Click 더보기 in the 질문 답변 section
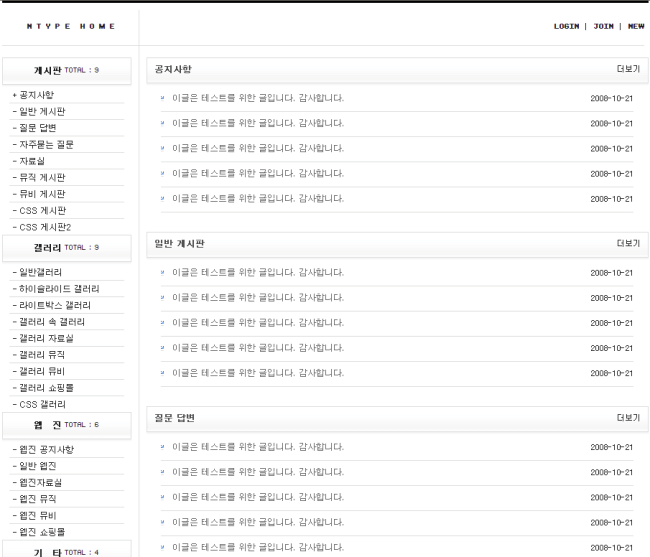The image size is (650, 557). [628, 418]
